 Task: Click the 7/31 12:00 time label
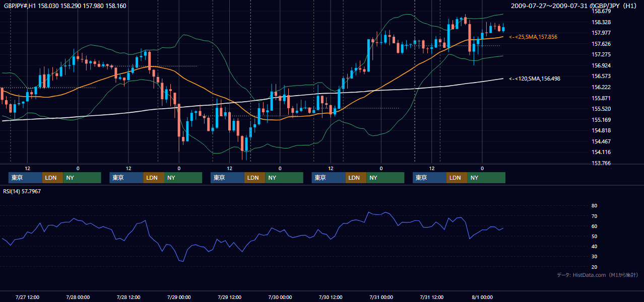(x=432, y=297)
